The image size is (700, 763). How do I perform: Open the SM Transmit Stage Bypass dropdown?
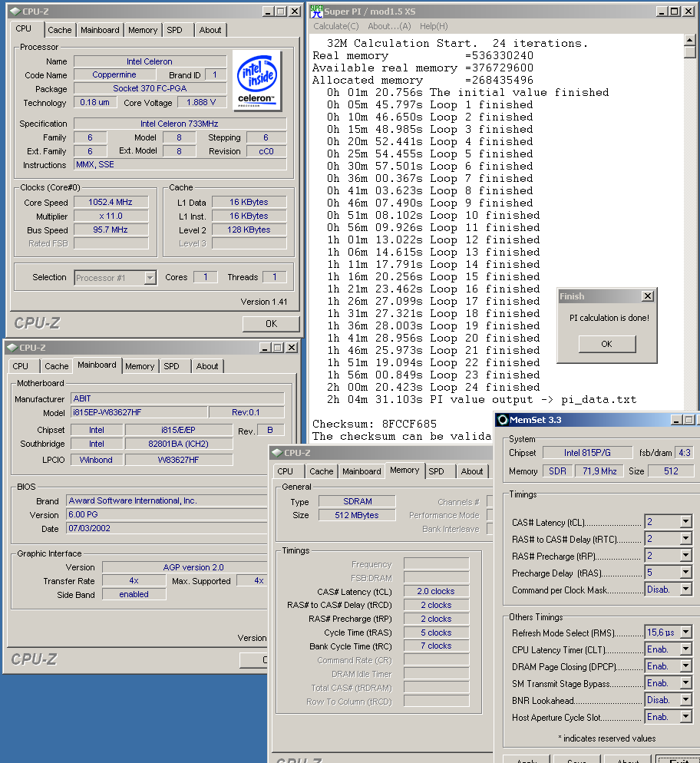pos(686,683)
